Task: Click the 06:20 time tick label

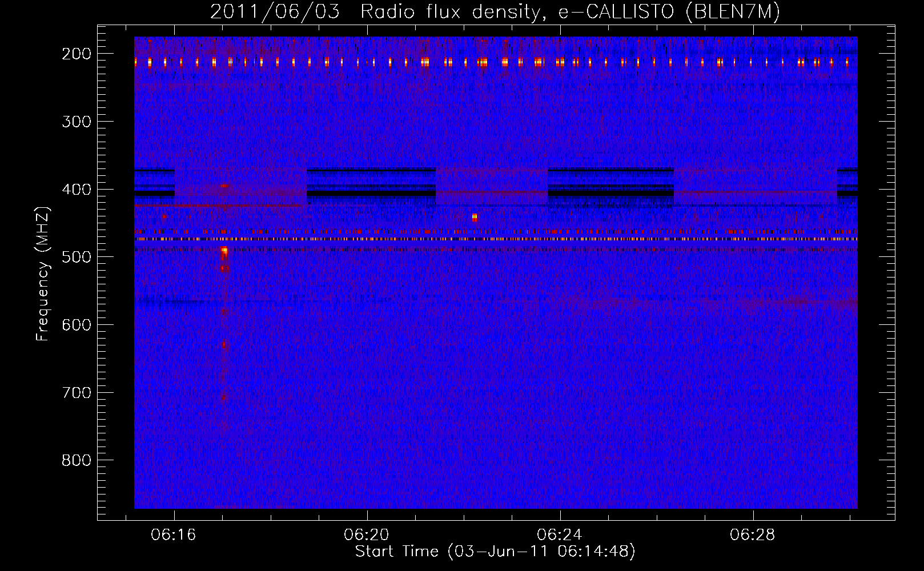Action: (x=367, y=534)
